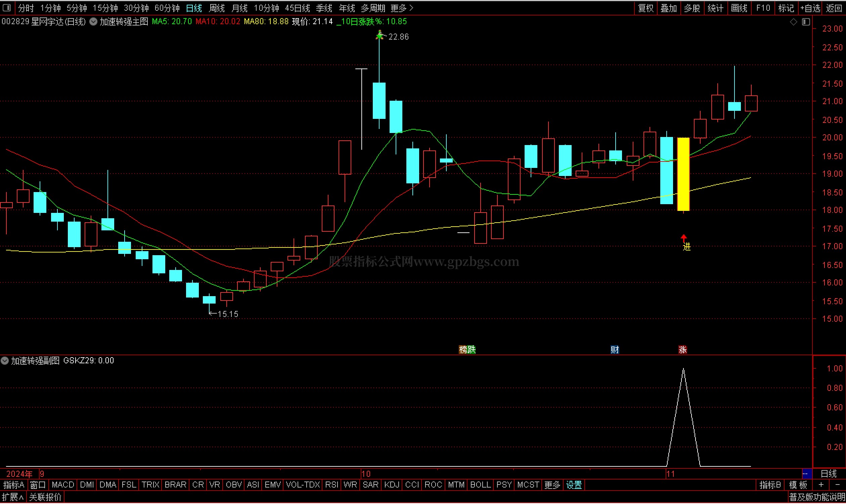Select the DMI indicator tab
This screenshot has width=846, height=504.
tap(87, 485)
